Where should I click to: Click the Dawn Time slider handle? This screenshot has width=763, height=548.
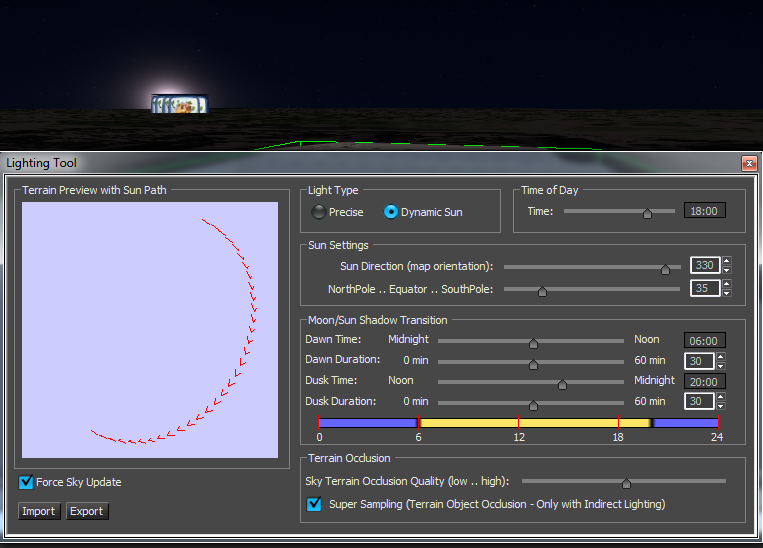(533, 341)
